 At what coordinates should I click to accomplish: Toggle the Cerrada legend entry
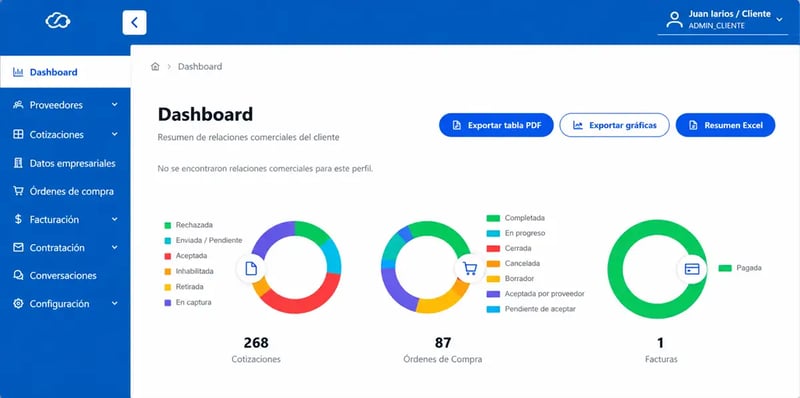[x=509, y=248]
